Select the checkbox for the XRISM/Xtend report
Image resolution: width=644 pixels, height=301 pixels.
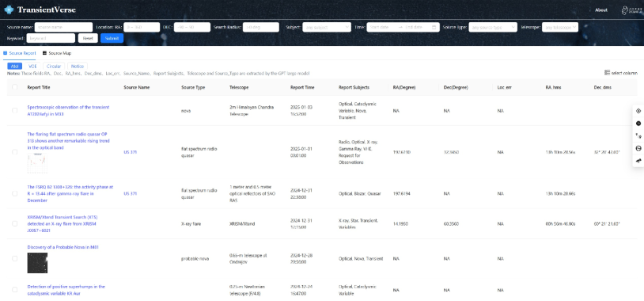15,223
